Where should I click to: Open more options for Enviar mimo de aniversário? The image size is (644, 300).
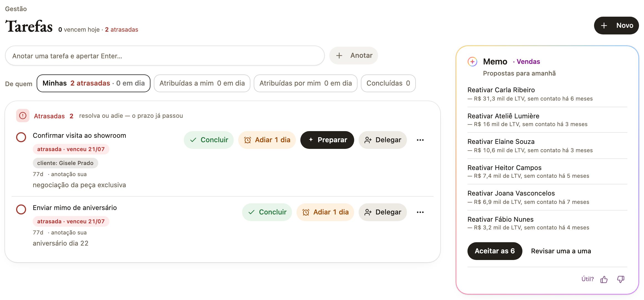[420, 212]
